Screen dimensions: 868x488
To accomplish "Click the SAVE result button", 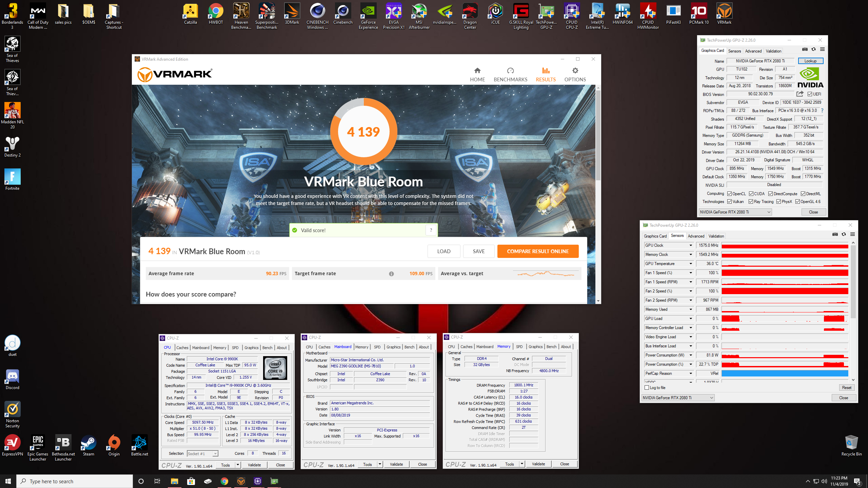I will [479, 251].
